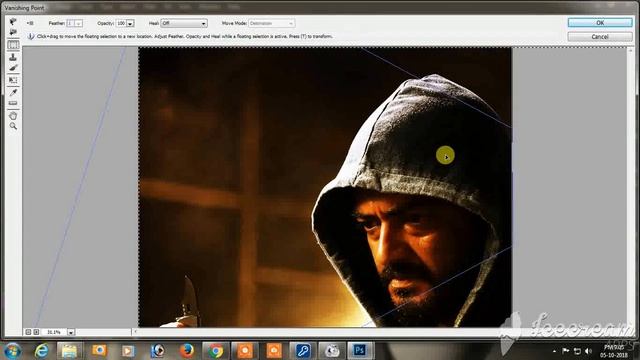Select the Zoom magnifier tool
Viewport: 640px width, 360px height.
(13, 127)
